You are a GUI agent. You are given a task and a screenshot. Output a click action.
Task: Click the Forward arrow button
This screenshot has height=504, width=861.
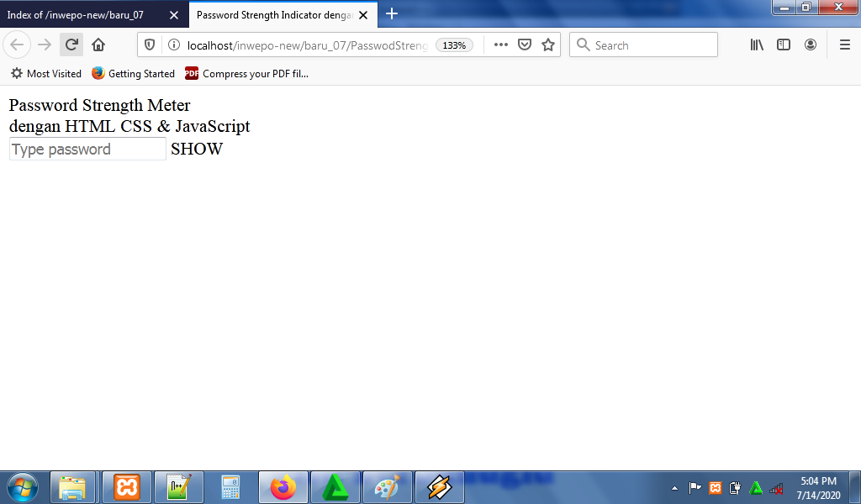tap(45, 45)
